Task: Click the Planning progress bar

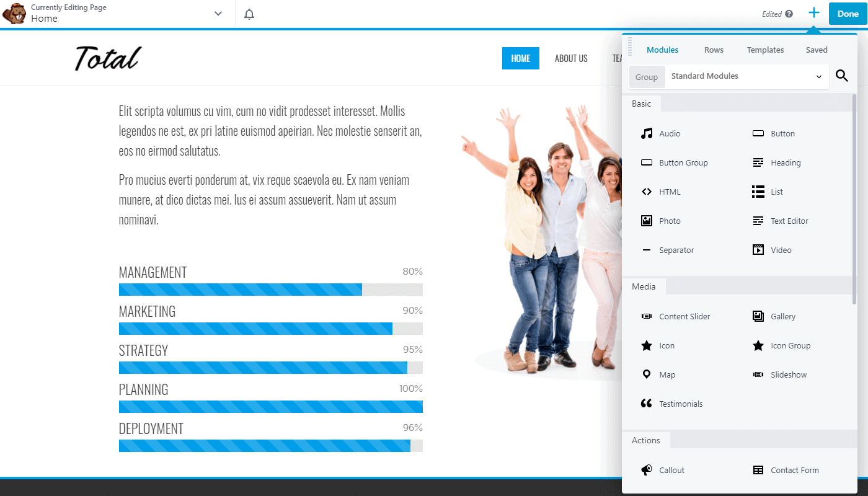Action: (271, 407)
